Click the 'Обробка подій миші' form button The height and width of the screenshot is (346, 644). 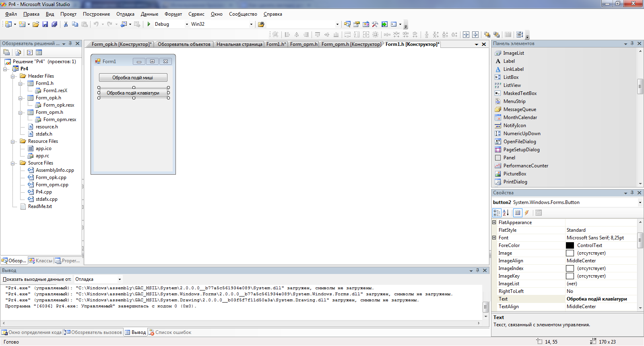tap(133, 78)
